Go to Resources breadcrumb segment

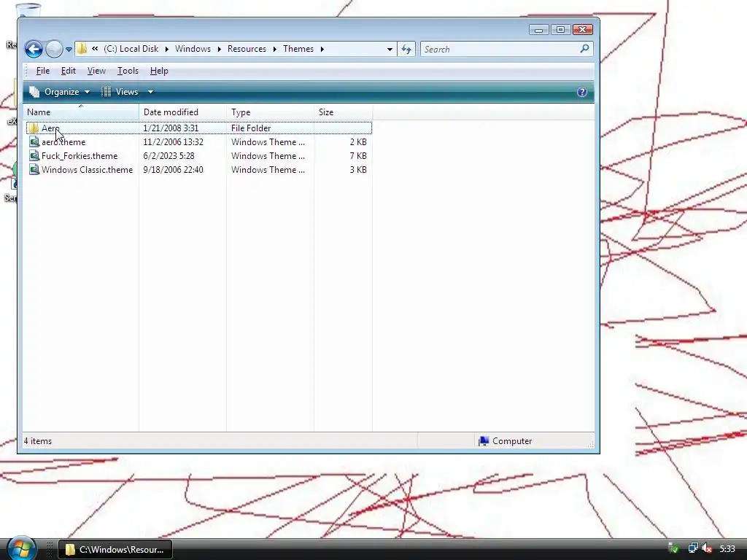247,49
